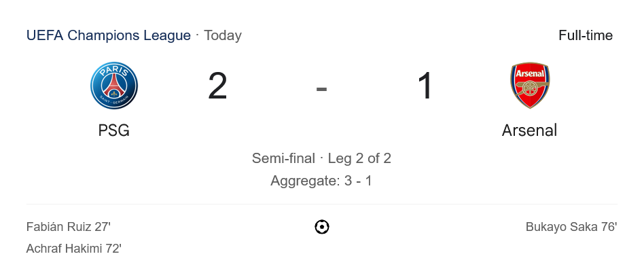
Task: Click the Semi-final Leg 2 of 2 text
Action: coord(321,158)
